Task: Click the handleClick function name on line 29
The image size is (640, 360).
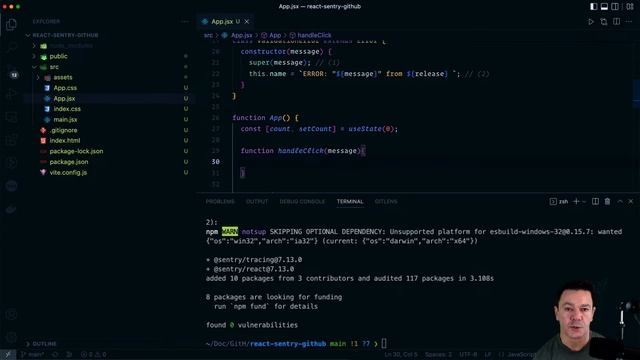Action: (x=301, y=151)
